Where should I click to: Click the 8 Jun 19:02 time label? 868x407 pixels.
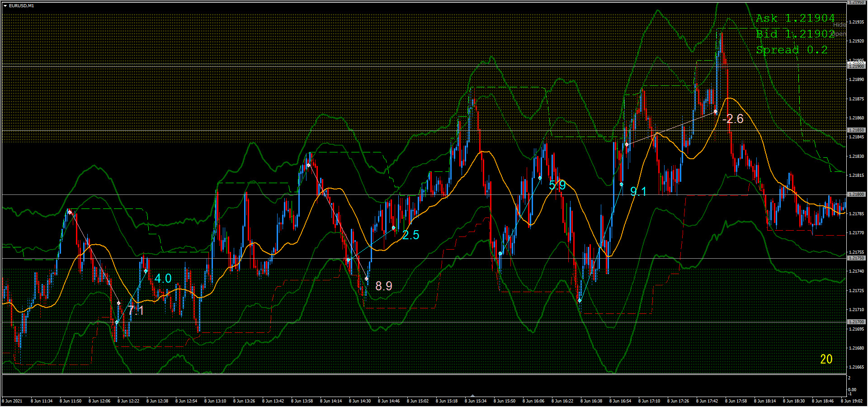[852, 401]
